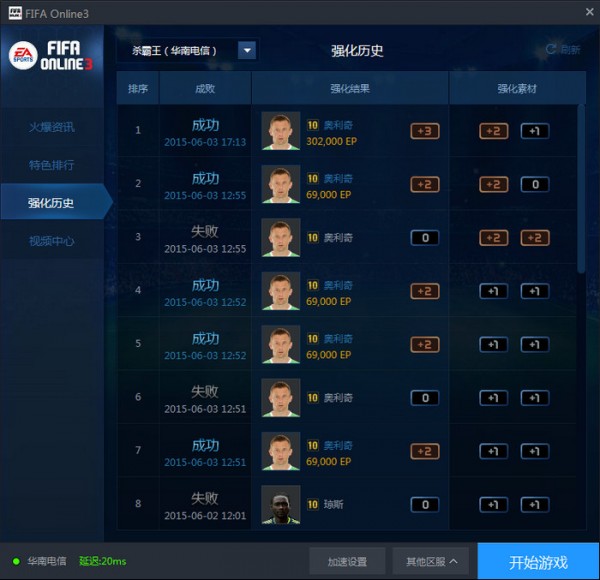Viewport: 600px width, 580px height.
Task: Click the vertical scrollbar of the history list
Action: (581, 188)
